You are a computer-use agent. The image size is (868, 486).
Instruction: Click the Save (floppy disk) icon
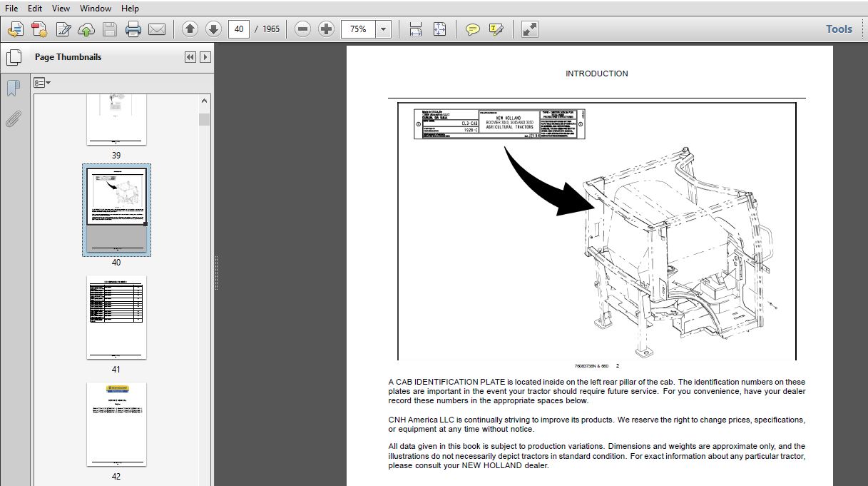click(x=109, y=29)
